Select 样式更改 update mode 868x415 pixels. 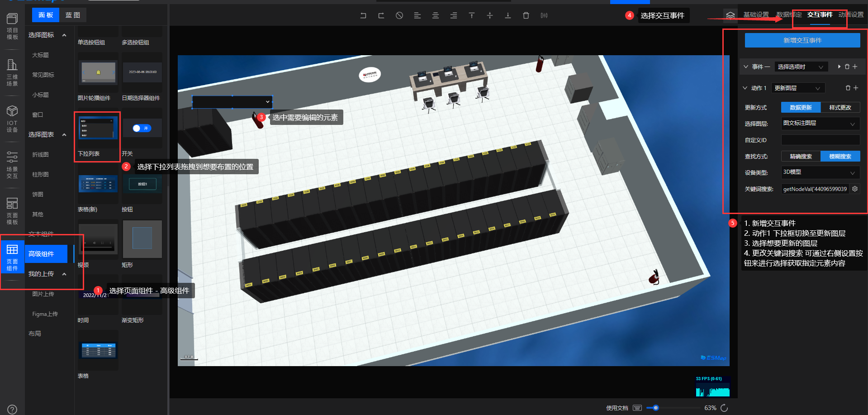pyautogui.click(x=840, y=107)
